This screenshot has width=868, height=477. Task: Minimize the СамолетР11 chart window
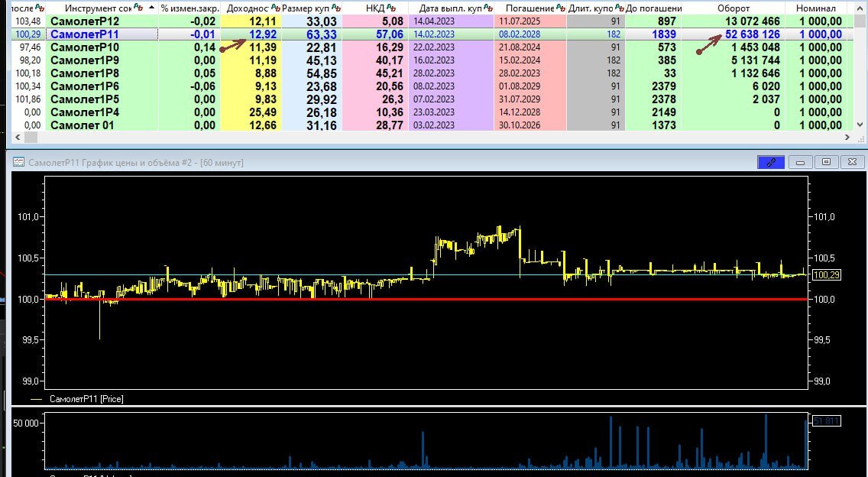(800, 162)
